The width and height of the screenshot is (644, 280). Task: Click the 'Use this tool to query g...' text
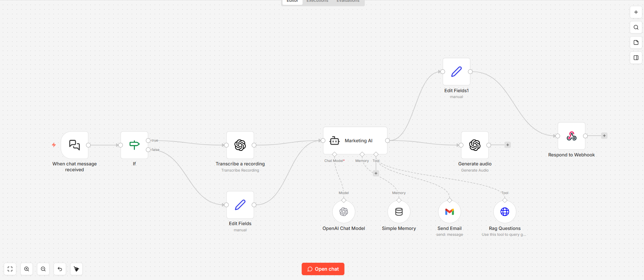(x=504, y=235)
